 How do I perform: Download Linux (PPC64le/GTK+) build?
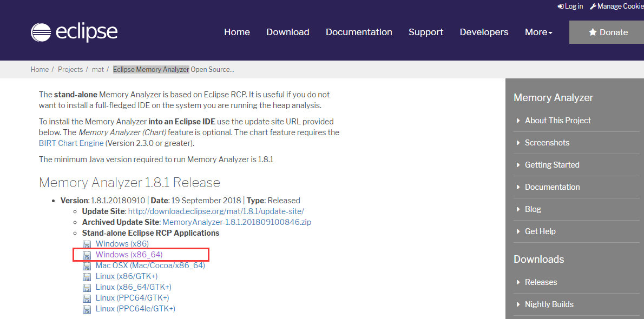point(135,308)
